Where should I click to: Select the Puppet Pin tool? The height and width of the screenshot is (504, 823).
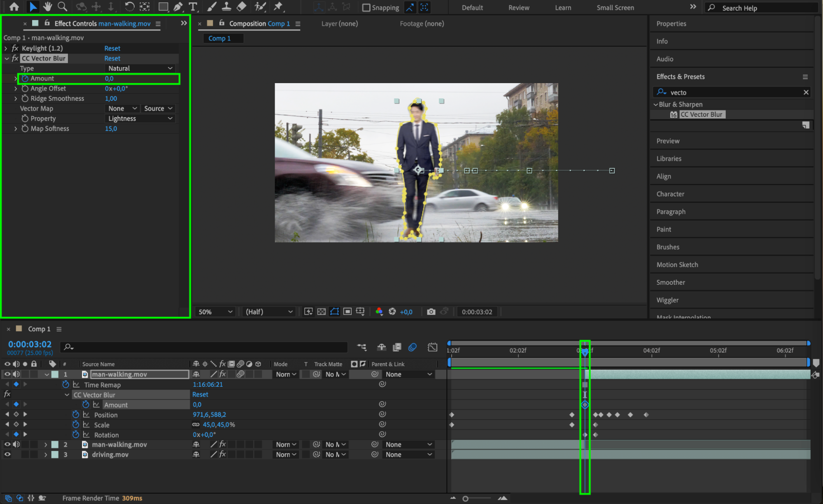[x=279, y=7]
